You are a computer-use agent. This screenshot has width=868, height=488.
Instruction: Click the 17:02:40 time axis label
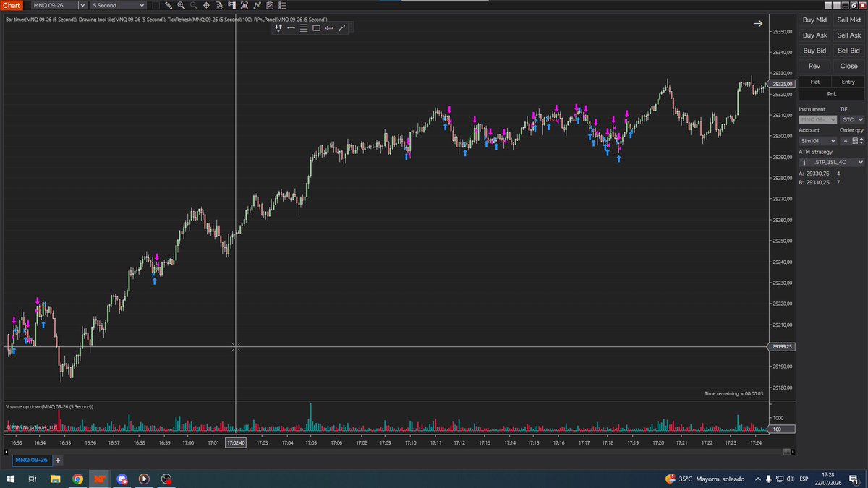tap(236, 442)
